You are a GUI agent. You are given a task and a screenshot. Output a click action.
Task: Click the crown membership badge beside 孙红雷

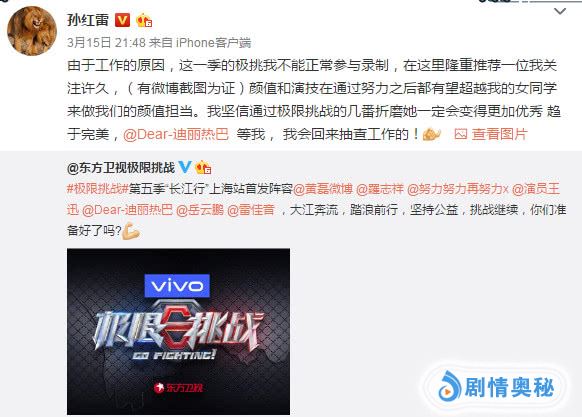(x=144, y=20)
